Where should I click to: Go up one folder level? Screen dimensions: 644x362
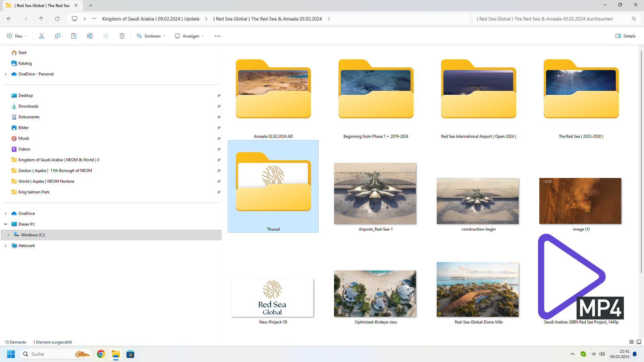pyautogui.click(x=41, y=19)
